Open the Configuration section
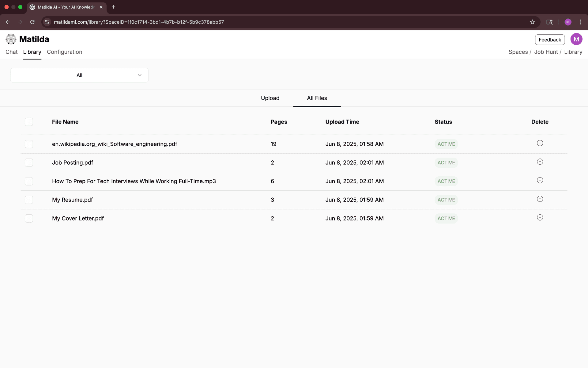The width and height of the screenshot is (588, 368). [x=64, y=52]
